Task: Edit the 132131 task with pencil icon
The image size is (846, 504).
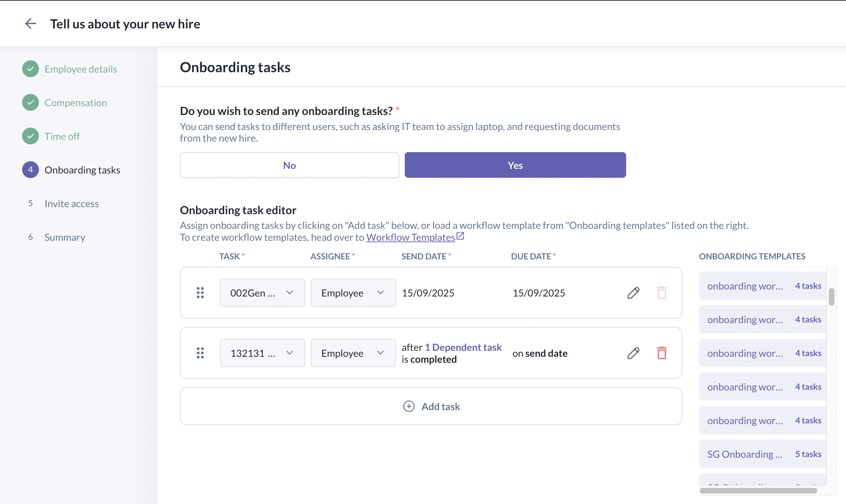Action: click(x=633, y=353)
